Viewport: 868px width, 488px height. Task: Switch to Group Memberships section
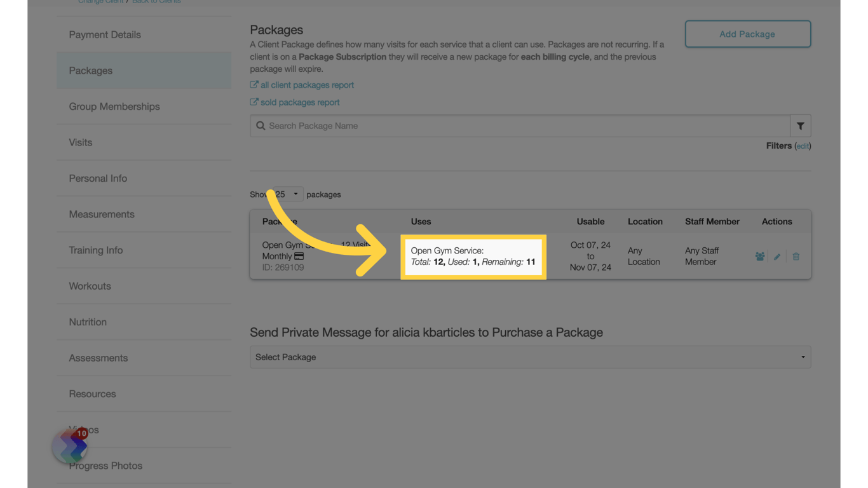[x=114, y=107]
